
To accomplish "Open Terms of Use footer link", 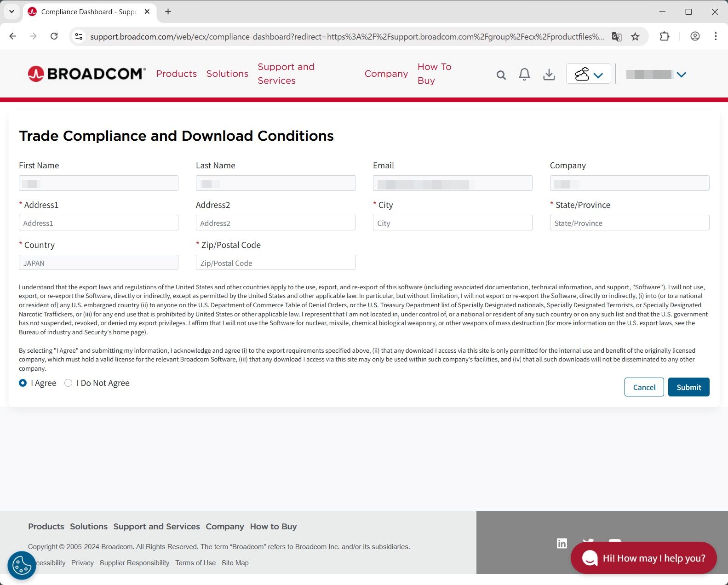I will coord(195,563).
